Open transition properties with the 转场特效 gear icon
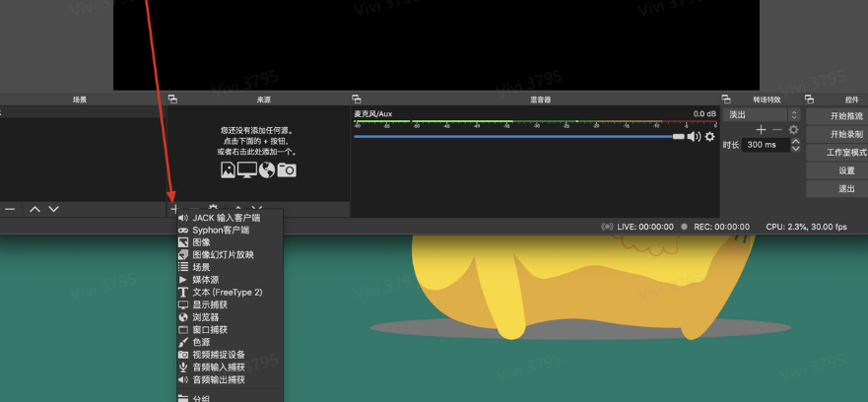868x402 pixels. click(793, 130)
